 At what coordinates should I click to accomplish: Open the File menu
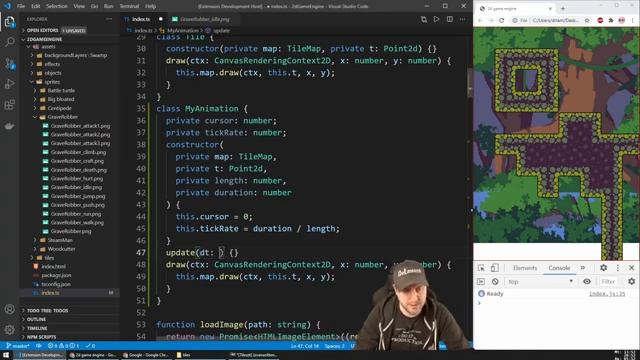21,6
